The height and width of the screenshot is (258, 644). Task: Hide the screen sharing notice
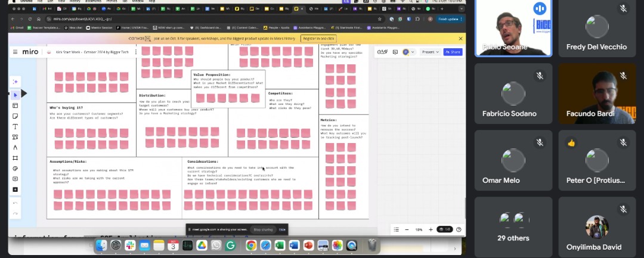(282, 230)
